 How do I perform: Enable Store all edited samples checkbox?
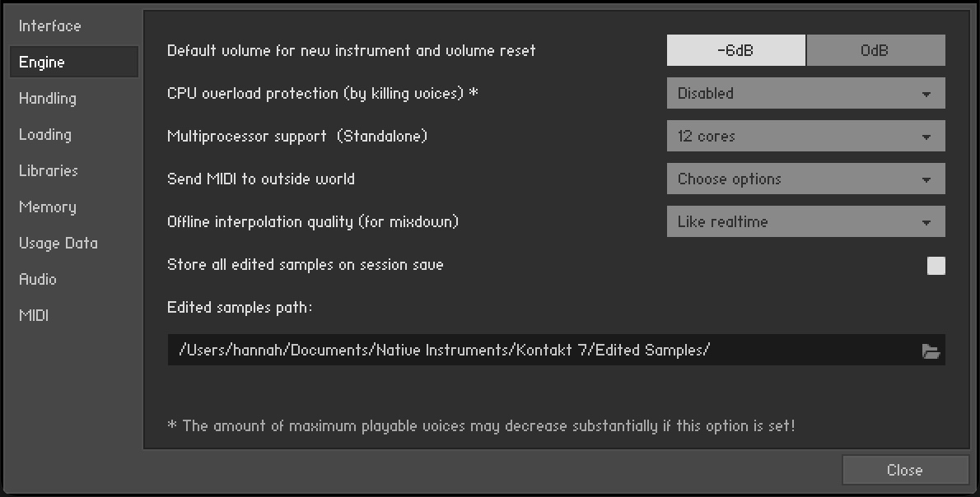(936, 266)
